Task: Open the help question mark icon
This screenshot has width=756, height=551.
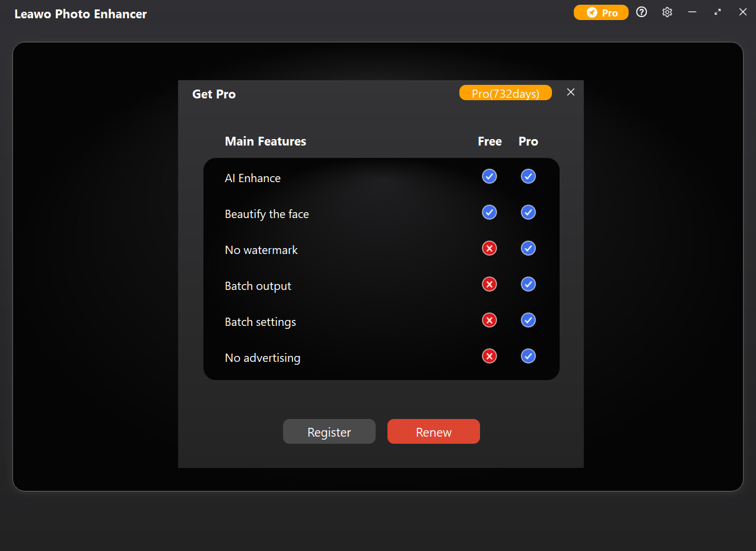Action: click(x=642, y=12)
